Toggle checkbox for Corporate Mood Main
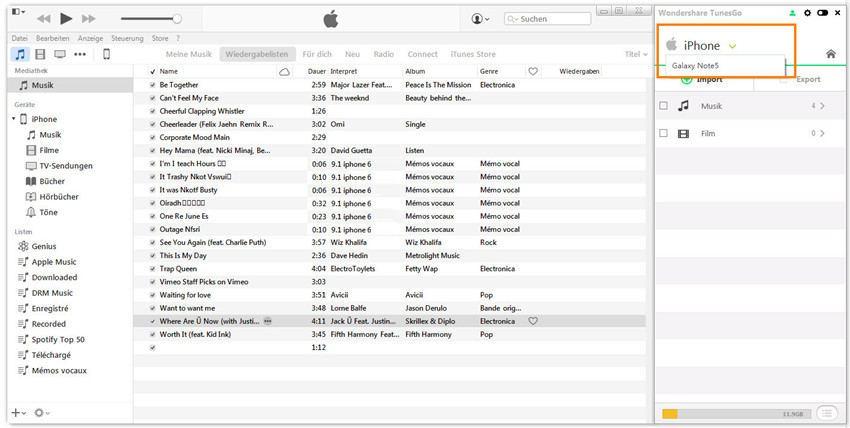The image size is (850, 428). coord(152,138)
